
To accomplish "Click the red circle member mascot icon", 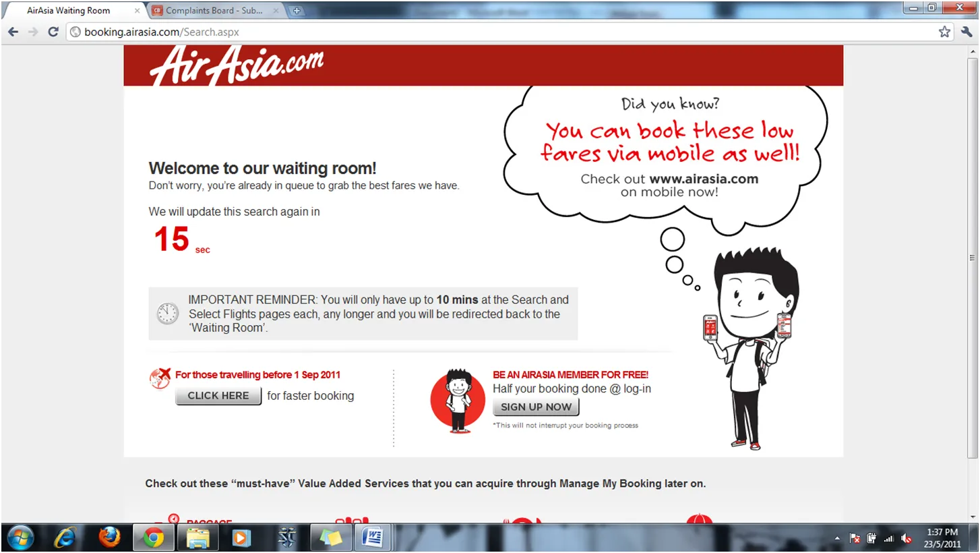I will [458, 401].
